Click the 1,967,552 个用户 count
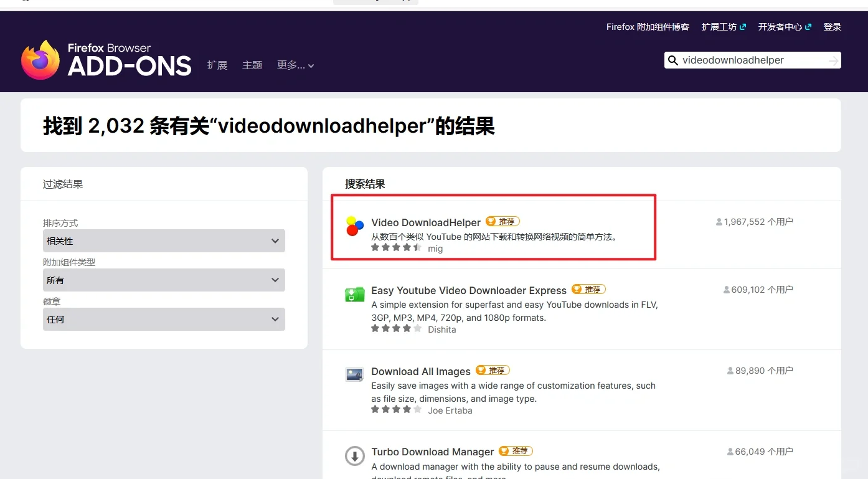Viewport: 868px width, 479px height. point(758,222)
